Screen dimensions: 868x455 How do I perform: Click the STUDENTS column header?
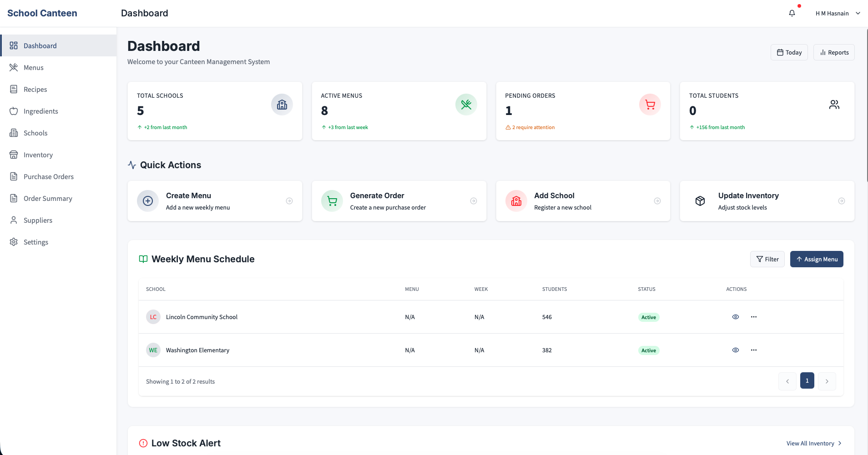555,289
